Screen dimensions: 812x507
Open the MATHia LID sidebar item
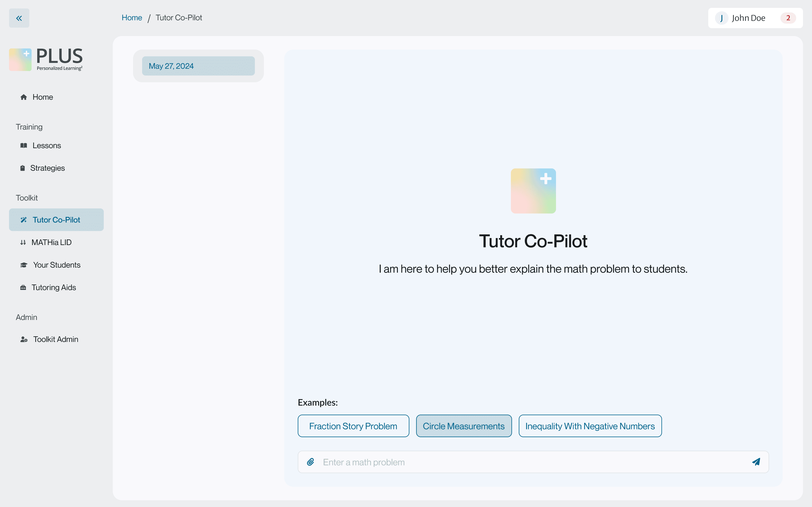(51, 243)
